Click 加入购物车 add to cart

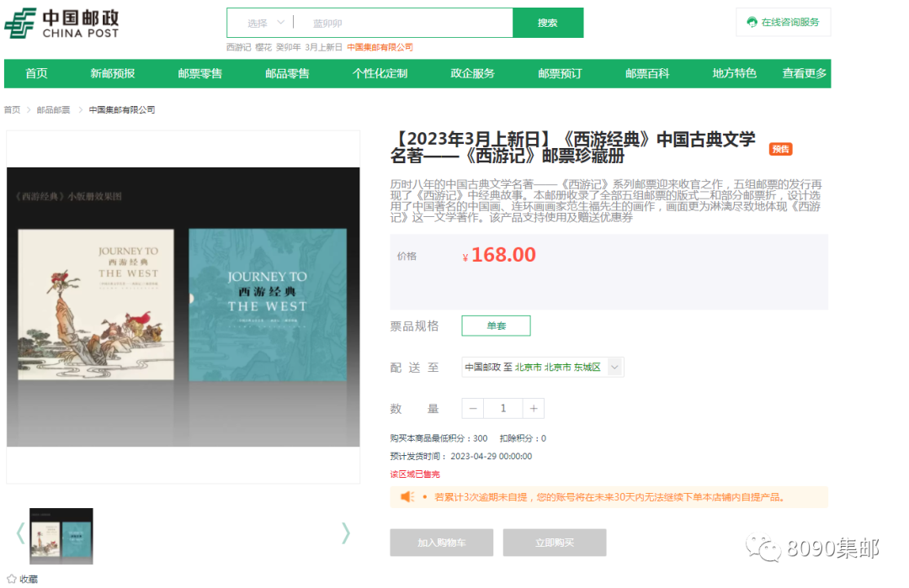click(442, 543)
